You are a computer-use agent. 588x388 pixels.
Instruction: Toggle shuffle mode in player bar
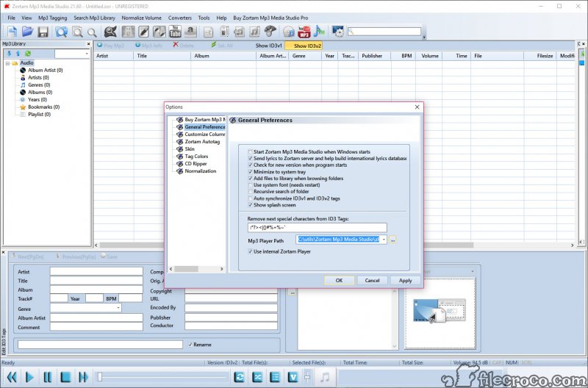click(257, 377)
